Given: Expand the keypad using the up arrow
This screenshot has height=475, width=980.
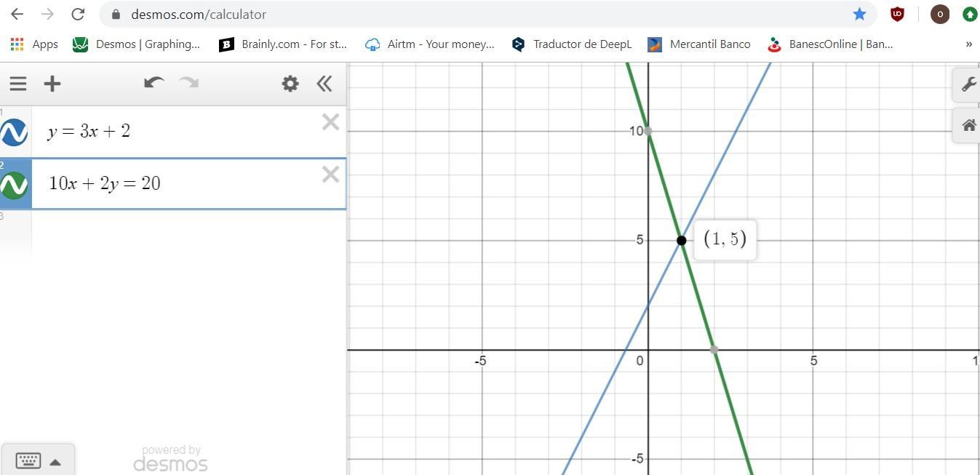Looking at the screenshot, I should 55,462.
